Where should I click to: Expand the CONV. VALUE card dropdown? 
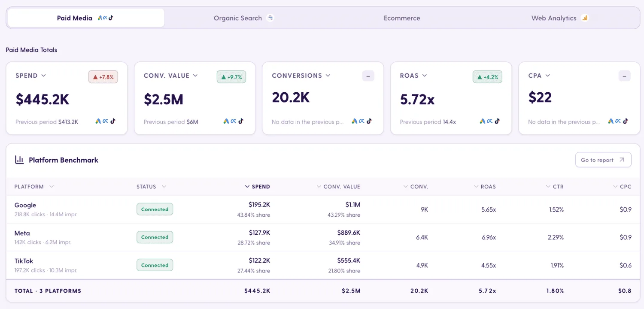195,76
